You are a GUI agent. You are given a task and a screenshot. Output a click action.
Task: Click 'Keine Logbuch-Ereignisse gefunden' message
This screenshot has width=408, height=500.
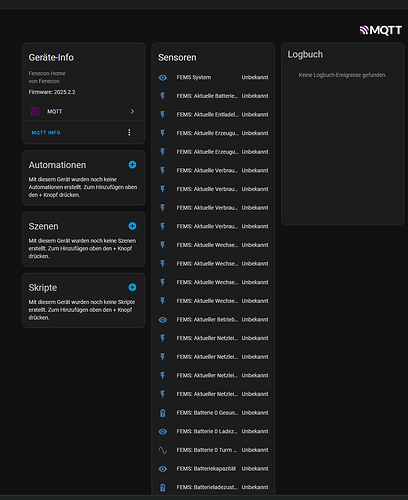342,75
